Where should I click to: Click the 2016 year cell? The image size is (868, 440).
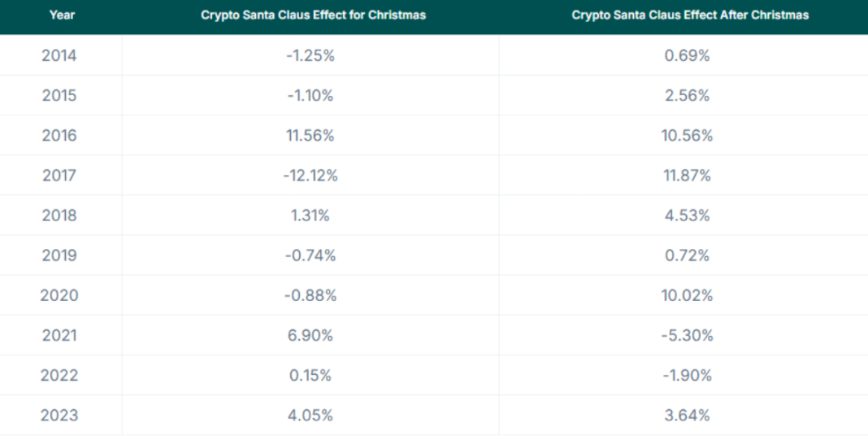point(59,136)
